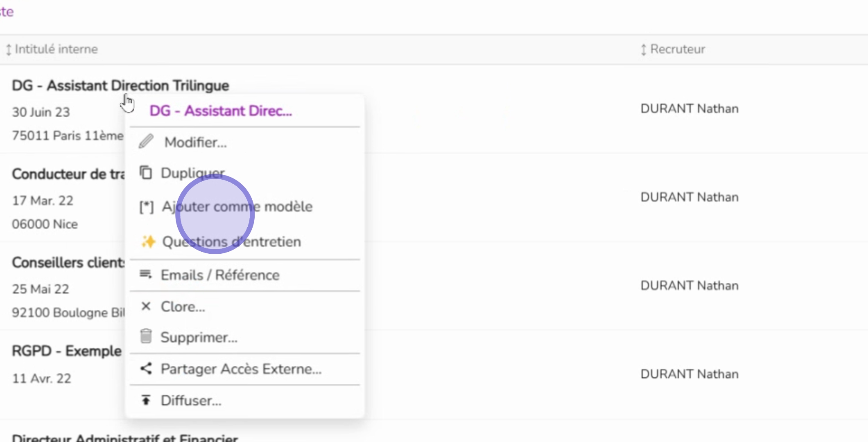Image resolution: width=868 pixels, height=442 pixels.
Task: Sort the list by Recruteur column
Action: click(673, 49)
